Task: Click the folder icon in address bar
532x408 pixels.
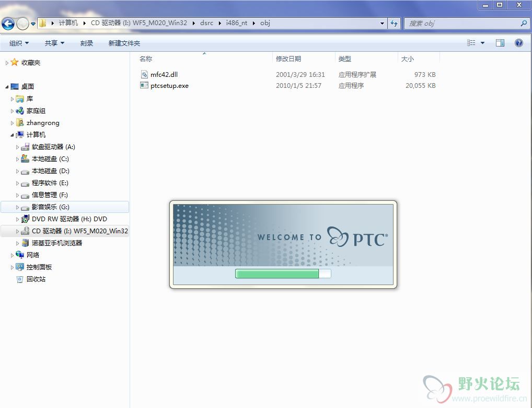Action: (42, 23)
